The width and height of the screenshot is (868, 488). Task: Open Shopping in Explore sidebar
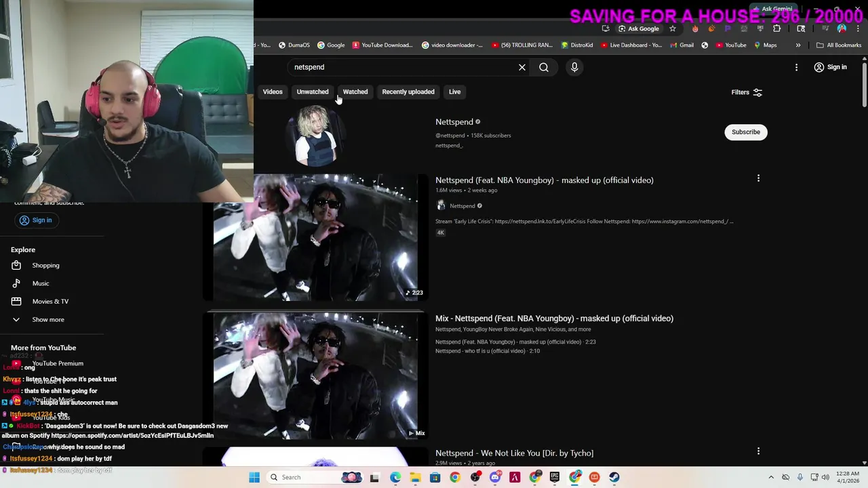pyautogui.click(x=46, y=265)
